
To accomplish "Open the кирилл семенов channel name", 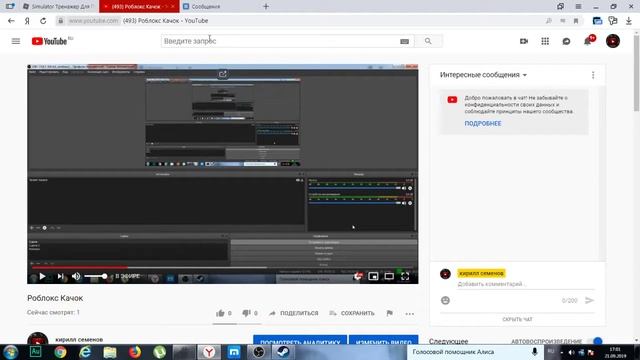I will click(79, 340).
